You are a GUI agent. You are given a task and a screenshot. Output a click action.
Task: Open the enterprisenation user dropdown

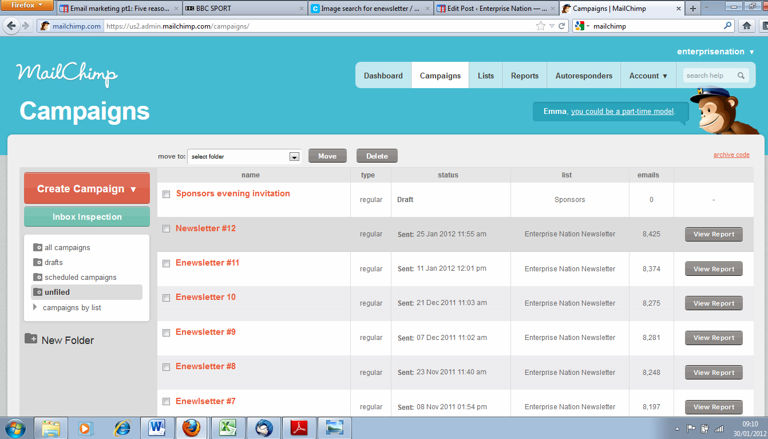click(715, 51)
